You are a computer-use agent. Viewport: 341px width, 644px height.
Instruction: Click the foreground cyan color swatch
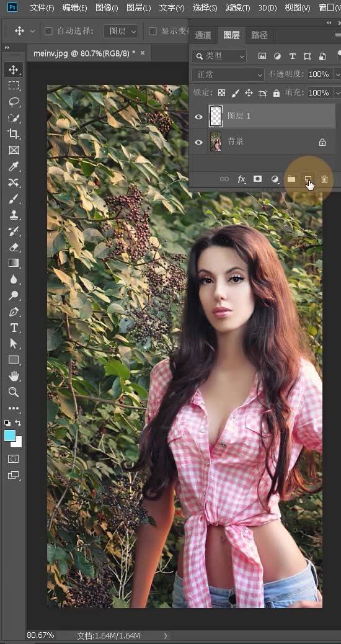coord(10,436)
